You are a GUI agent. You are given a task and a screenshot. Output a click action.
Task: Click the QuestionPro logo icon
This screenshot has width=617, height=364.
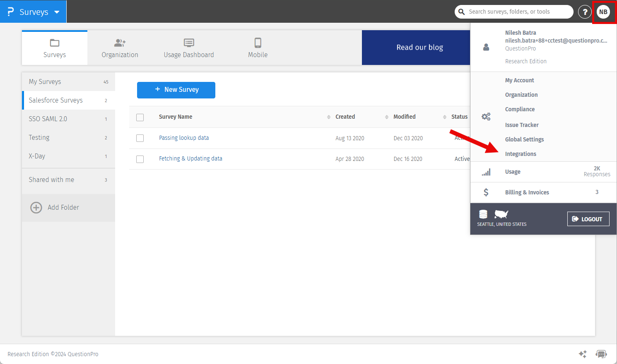click(11, 12)
